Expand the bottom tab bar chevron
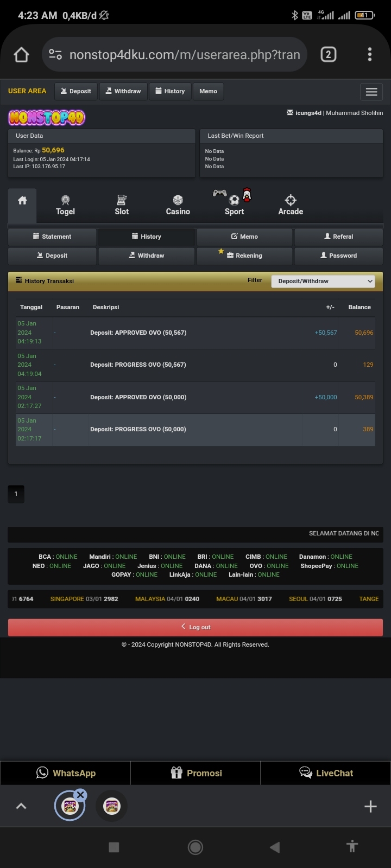 21,806
